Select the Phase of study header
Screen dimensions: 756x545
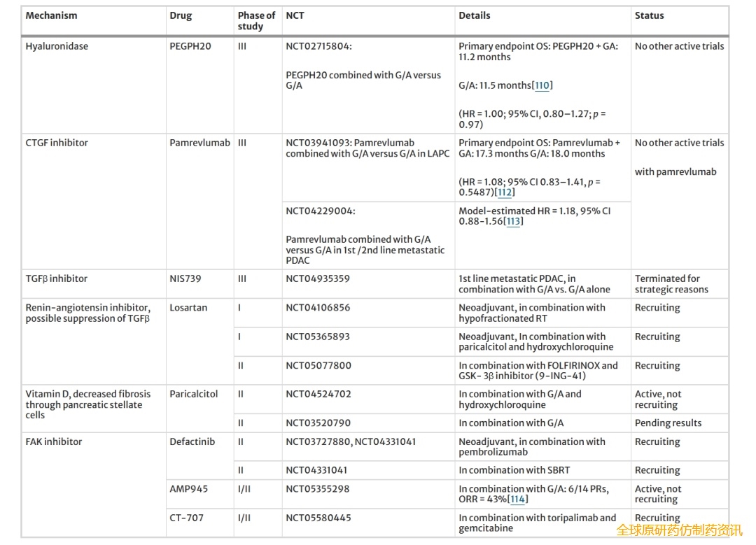tap(256, 21)
